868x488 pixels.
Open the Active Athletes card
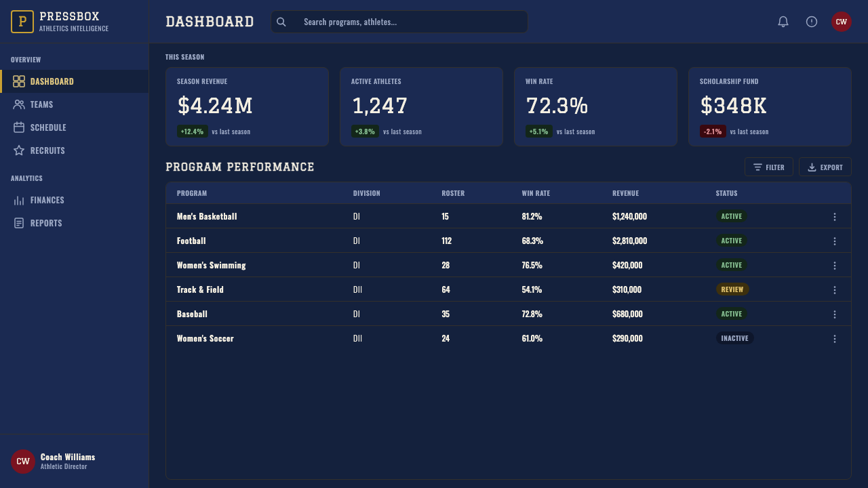click(422, 106)
